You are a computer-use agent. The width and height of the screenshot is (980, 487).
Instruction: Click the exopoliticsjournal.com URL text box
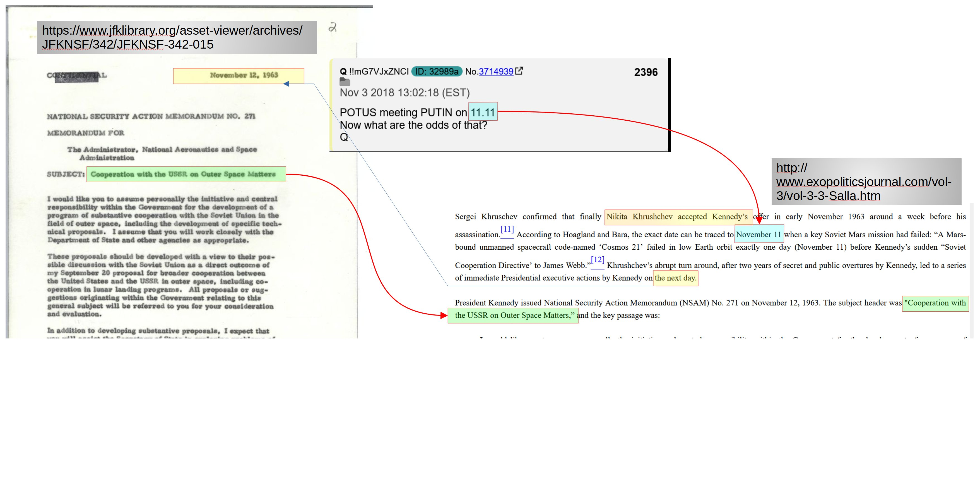(866, 182)
